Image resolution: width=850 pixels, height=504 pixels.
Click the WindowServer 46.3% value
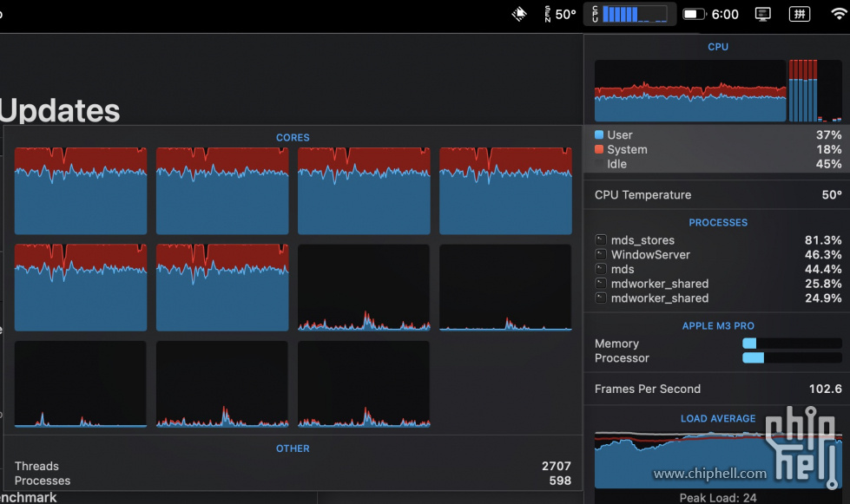823,254
